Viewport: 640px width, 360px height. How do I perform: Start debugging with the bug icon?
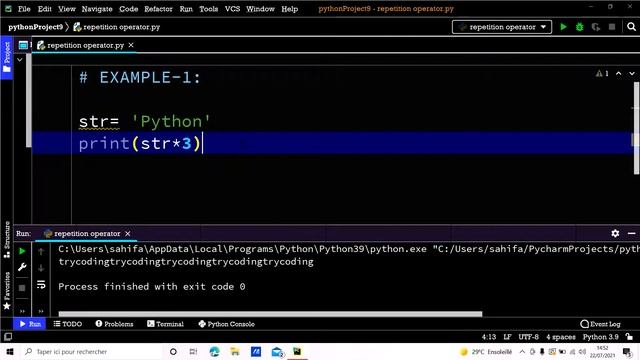point(580,27)
